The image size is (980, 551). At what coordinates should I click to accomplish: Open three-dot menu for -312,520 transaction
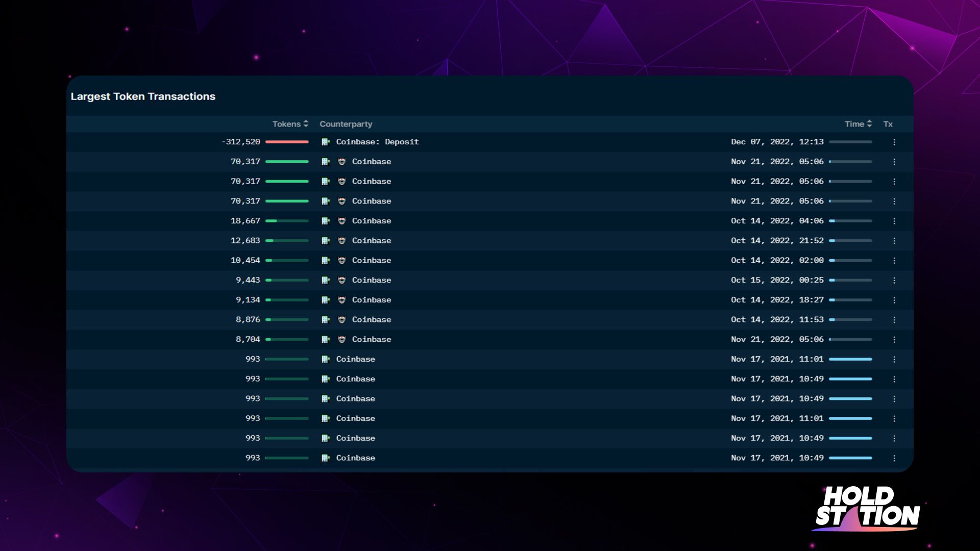click(894, 142)
